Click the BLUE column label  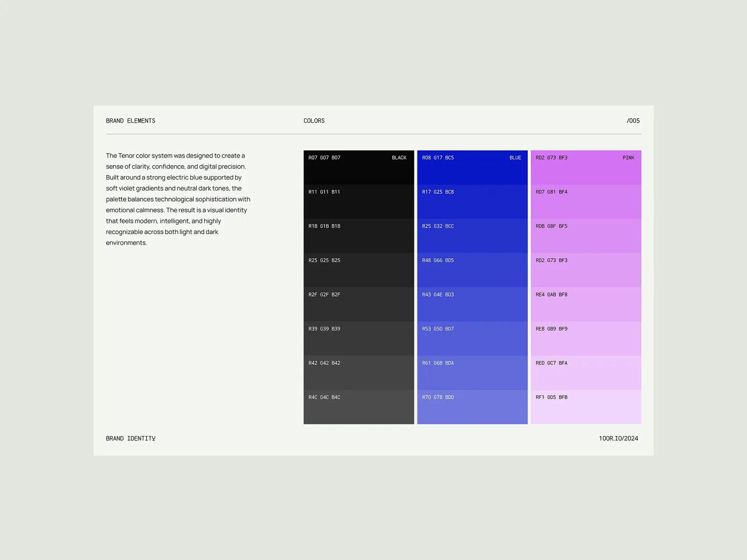(x=515, y=157)
